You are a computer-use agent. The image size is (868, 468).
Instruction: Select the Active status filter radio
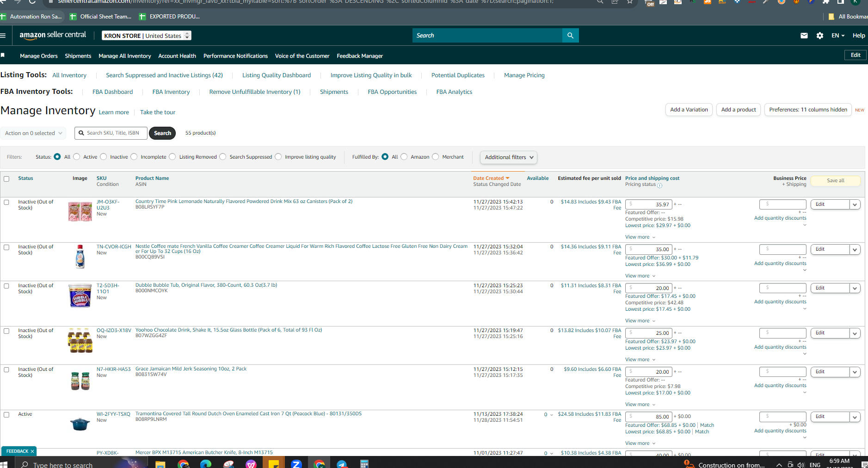click(x=77, y=157)
